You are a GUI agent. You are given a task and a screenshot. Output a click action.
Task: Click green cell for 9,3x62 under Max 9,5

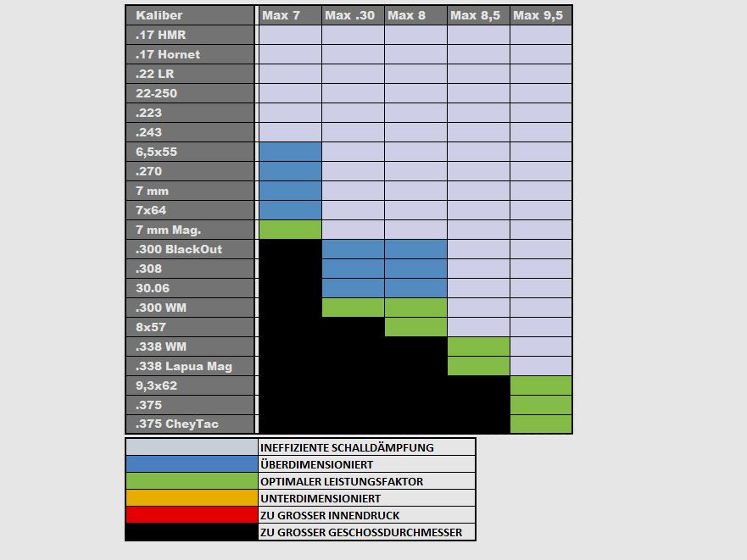541,385
